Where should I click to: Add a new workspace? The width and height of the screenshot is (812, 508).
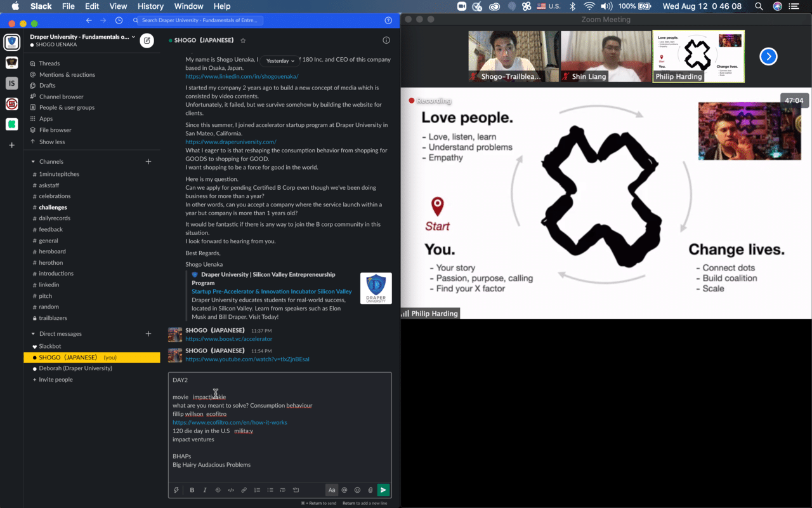pyautogui.click(x=11, y=145)
